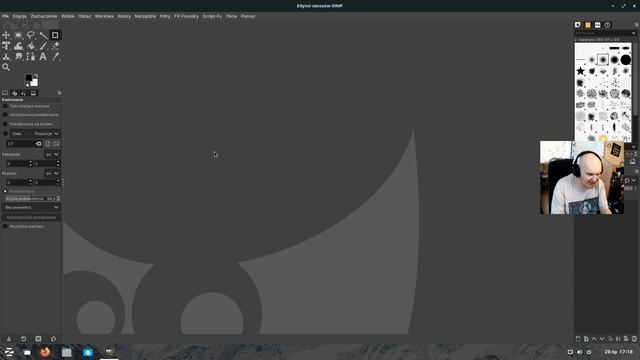640x360 pixels.
Task: Set crop orientation to landscape
Action: [x=56, y=144]
